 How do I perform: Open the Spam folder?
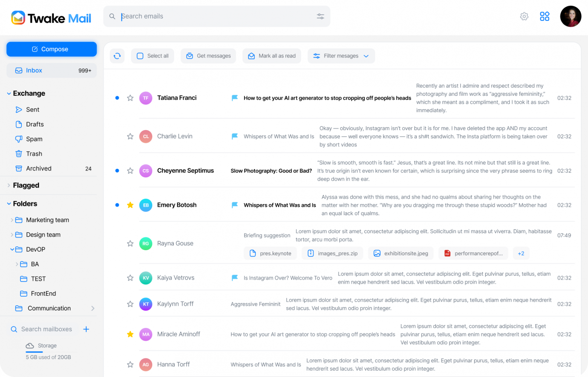pos(34,139)
